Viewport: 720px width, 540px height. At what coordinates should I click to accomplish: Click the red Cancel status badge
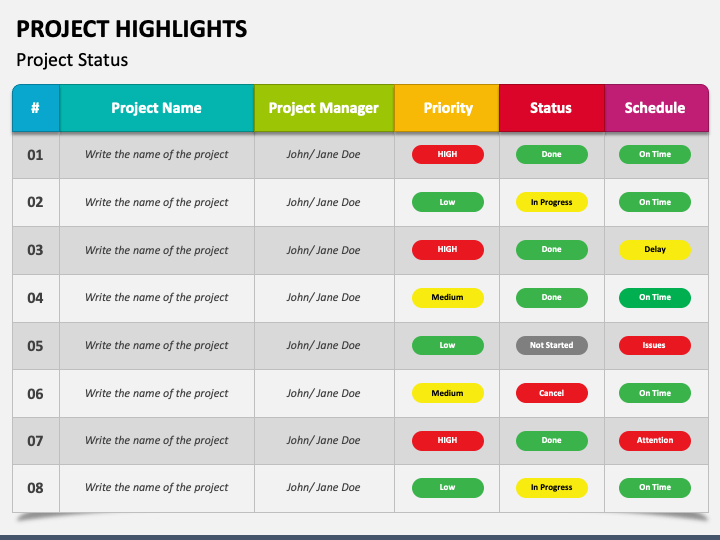tap(551, 393)
